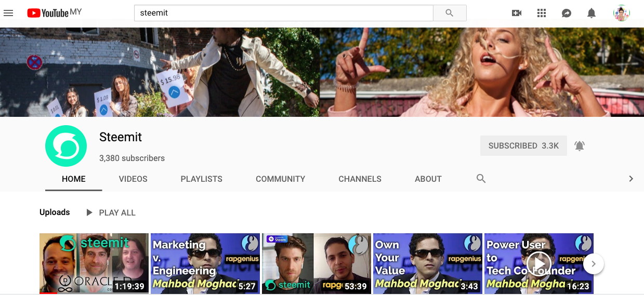Image resolution: width=644 pixels, height=295 pixels.
Task: Open Own Your Value video thumbnail
Action: [x=428, y=263]
